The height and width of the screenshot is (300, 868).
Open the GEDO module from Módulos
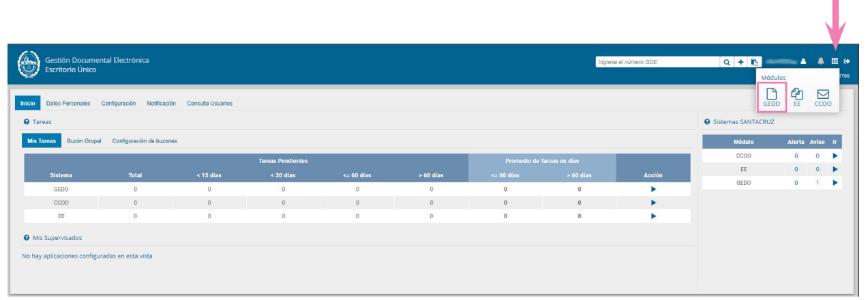pos(771,97)
